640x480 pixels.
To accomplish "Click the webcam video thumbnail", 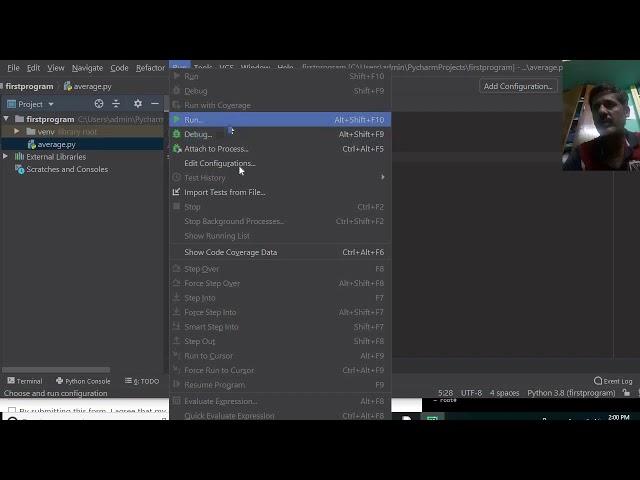I will pos(601,116).
